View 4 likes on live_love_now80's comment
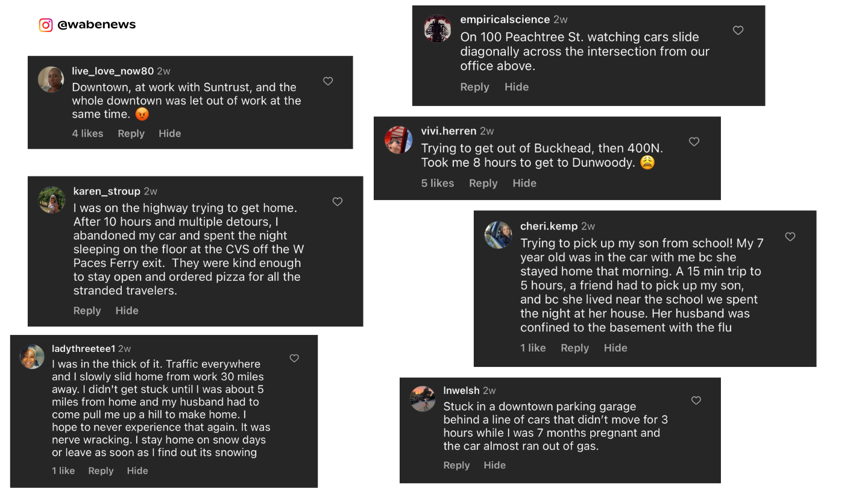 [87, 133]
